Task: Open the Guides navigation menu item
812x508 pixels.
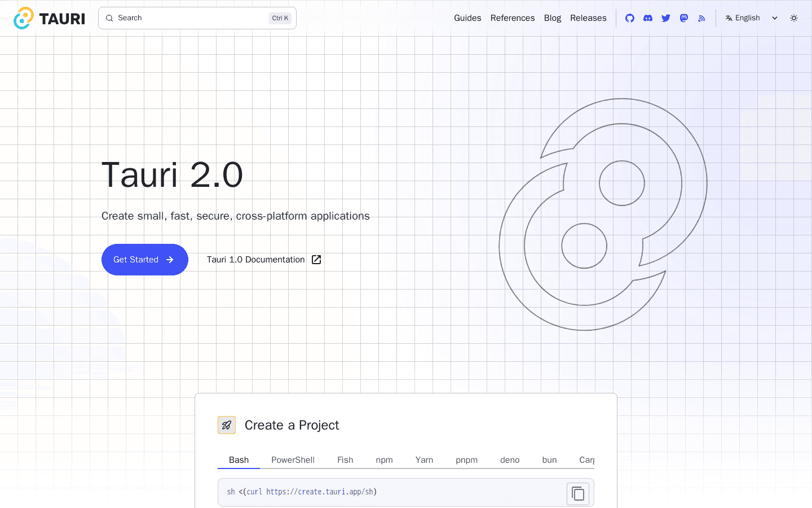Action: tap(467, 18)
